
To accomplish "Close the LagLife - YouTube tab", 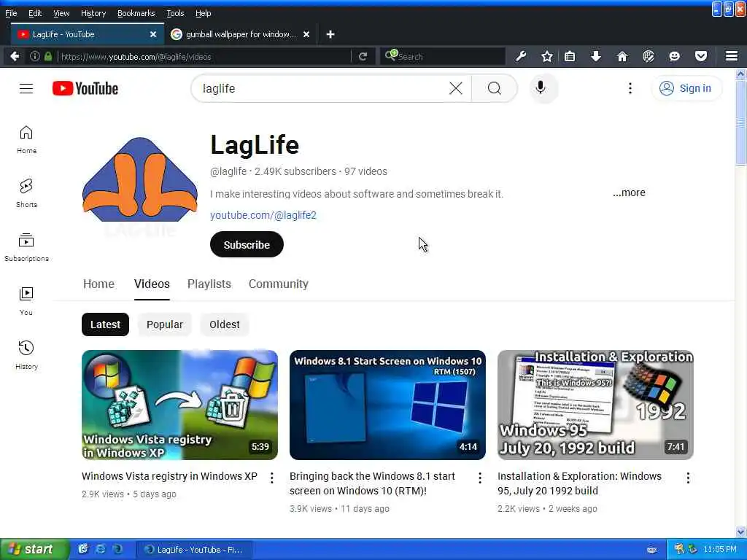I will click(153, 34).
